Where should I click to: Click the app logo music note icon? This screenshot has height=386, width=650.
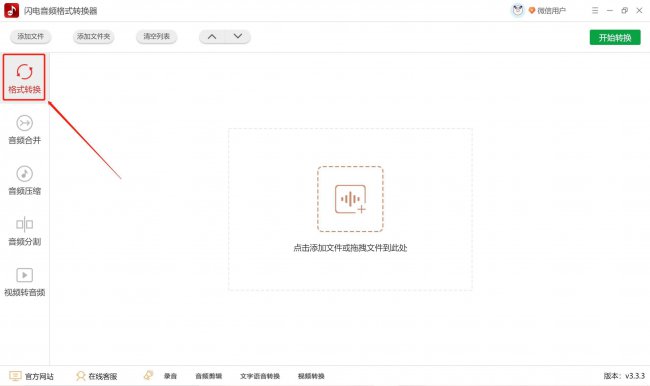[x=12, y=10]
